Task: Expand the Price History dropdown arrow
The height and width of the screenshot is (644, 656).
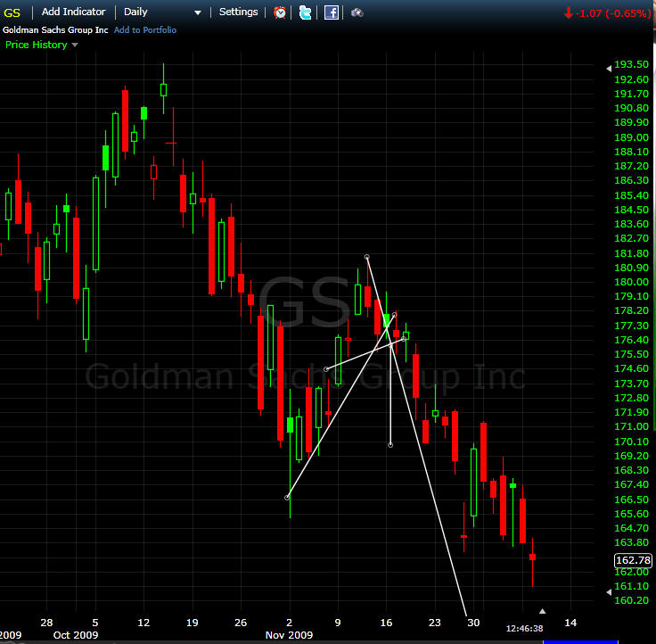Action: click(75, 45)
